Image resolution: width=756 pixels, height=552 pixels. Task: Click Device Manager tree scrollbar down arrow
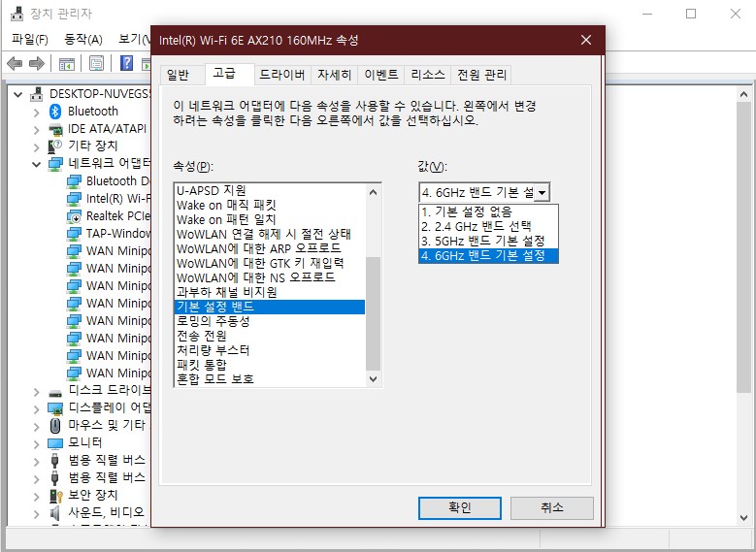coord(743,518)
